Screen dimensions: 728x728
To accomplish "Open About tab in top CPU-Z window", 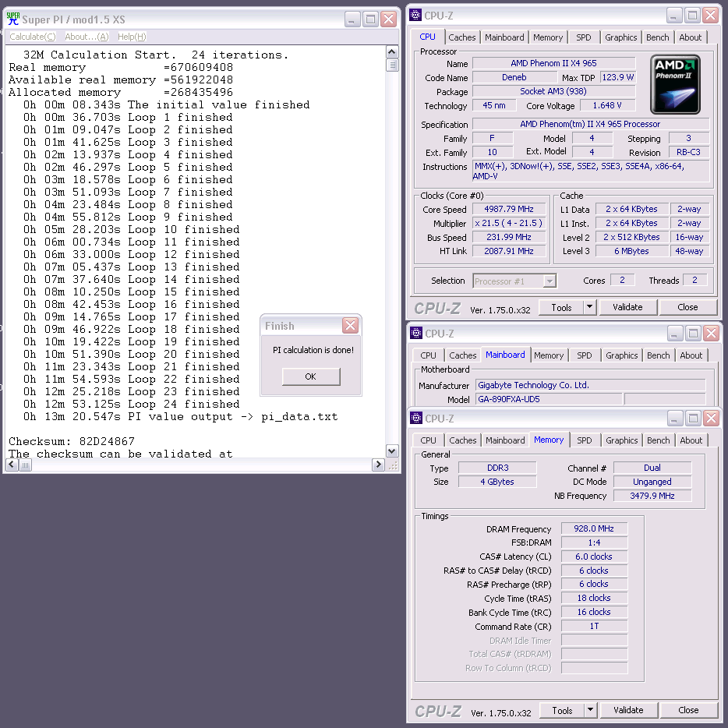I will pos(691,37).
